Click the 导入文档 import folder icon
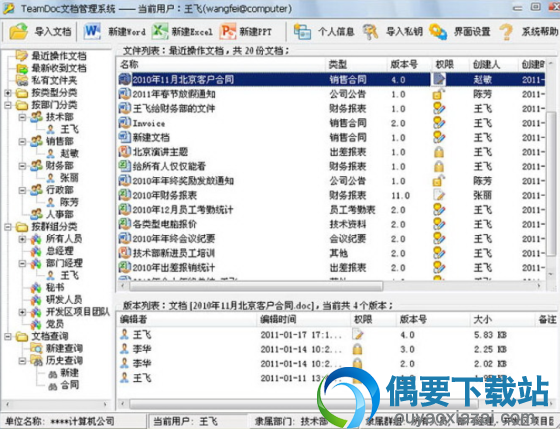 point(19,32)
